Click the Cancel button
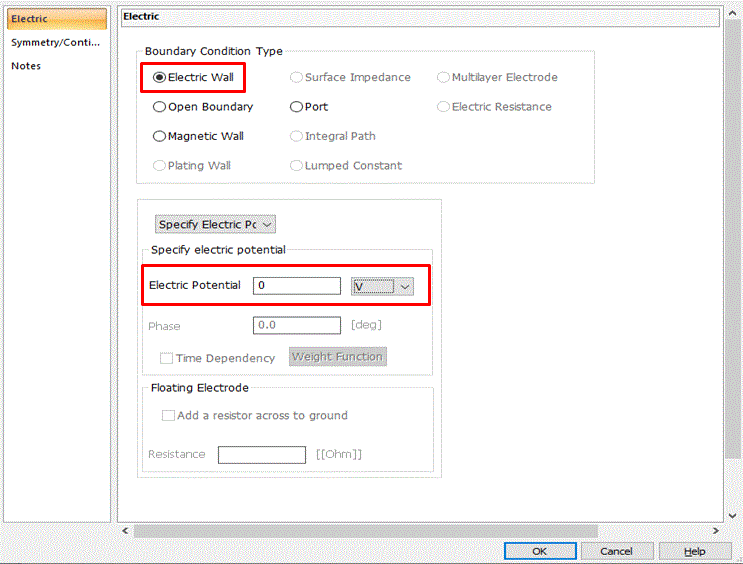This screenshot has height=564, width=743. coord(616,551)
